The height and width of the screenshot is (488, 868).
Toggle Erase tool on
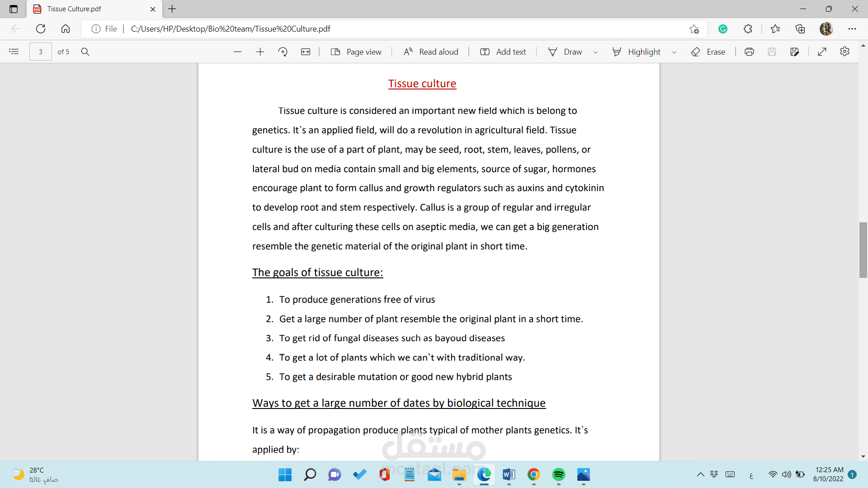coord(708,52)
